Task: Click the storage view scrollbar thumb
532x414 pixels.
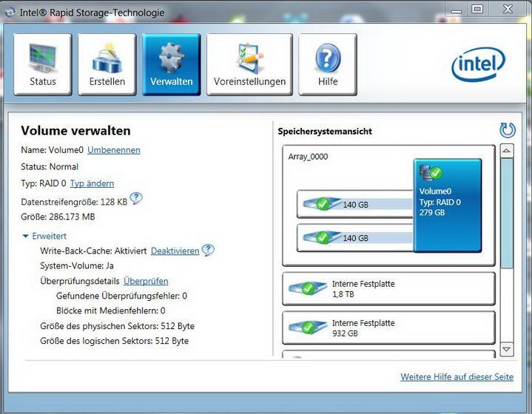Action: (x=507, y=213)
